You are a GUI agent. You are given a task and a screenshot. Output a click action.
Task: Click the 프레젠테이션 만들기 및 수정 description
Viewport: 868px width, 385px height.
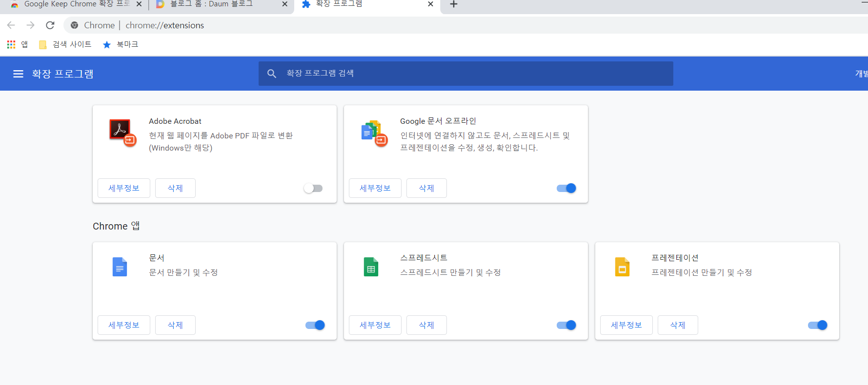(x=702, y=272)
